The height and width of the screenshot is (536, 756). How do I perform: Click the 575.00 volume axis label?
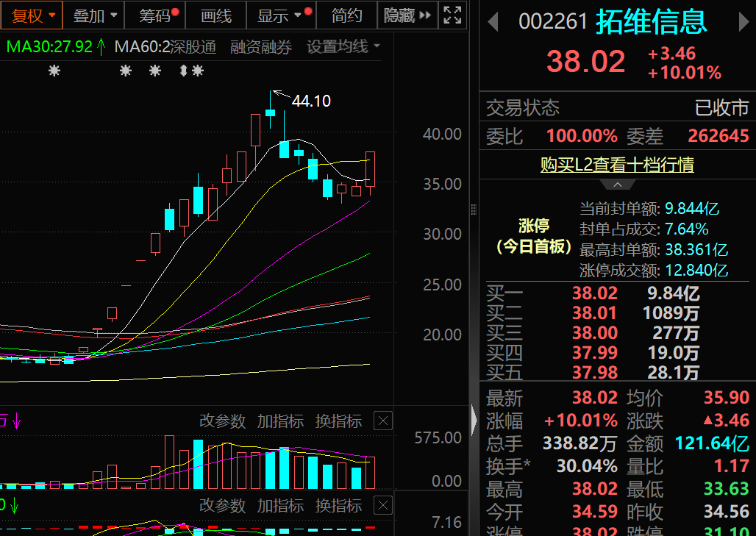click(438, 437)
